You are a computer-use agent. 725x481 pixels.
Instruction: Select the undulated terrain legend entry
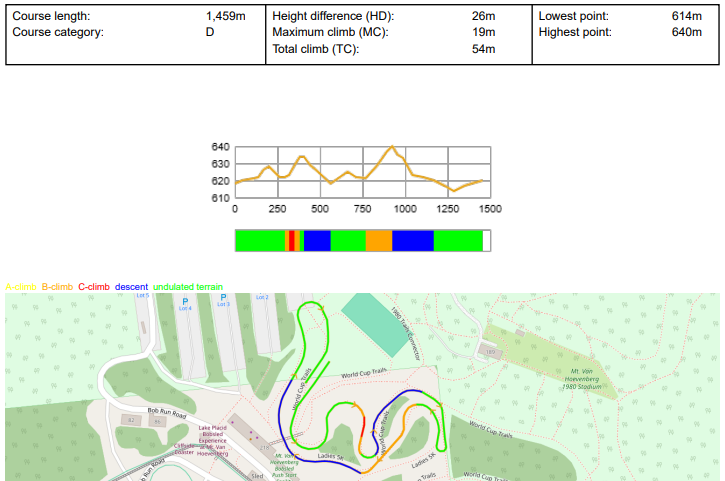pyautogui.click(x=188, y=287)
